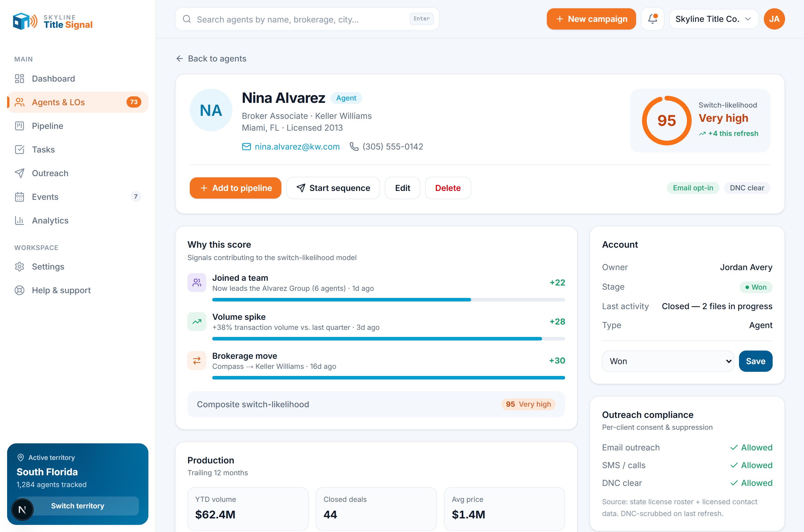The width and height of the screenshot is (804, 532).
Task: Click the YTD volume card
Action: point(248,509)
